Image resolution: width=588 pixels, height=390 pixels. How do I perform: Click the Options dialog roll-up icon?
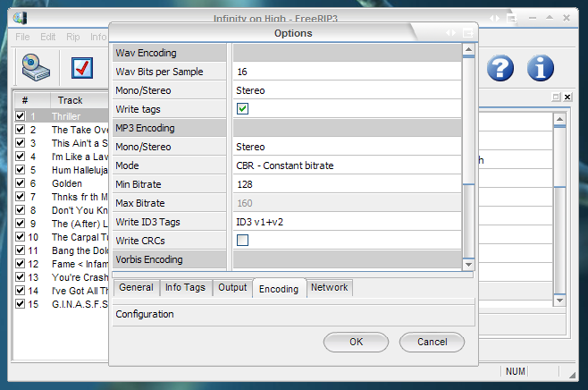pyautogui.click(x=468, y=33)
